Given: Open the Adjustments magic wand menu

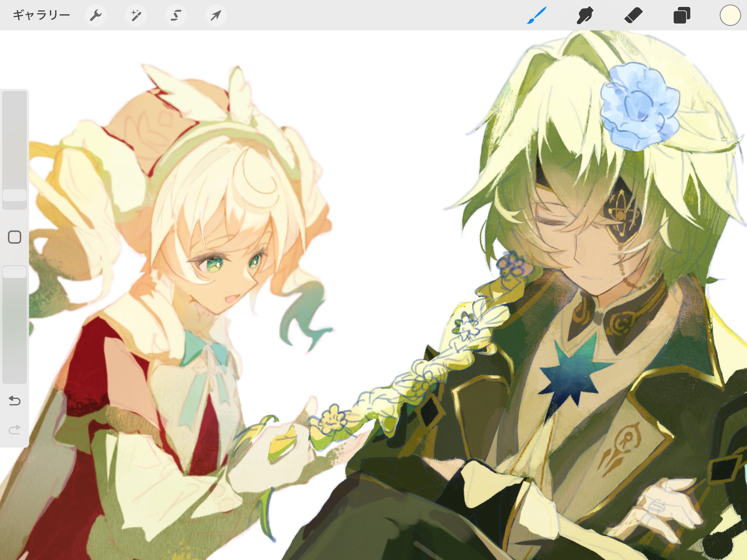Looking at the screenshot, I should click(x=136, y=15).
